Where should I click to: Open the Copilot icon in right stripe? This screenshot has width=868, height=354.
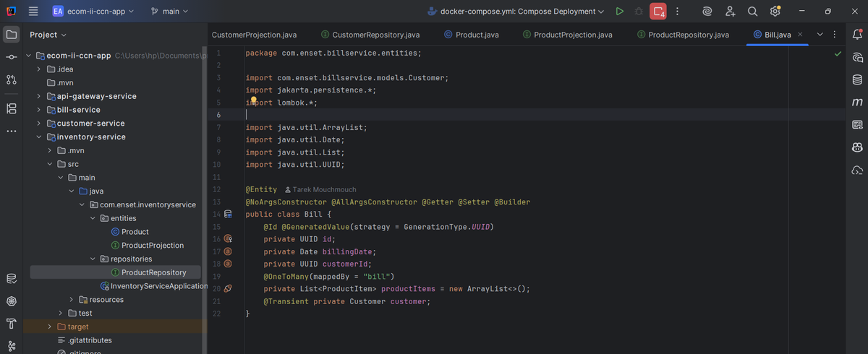[857, 147]
